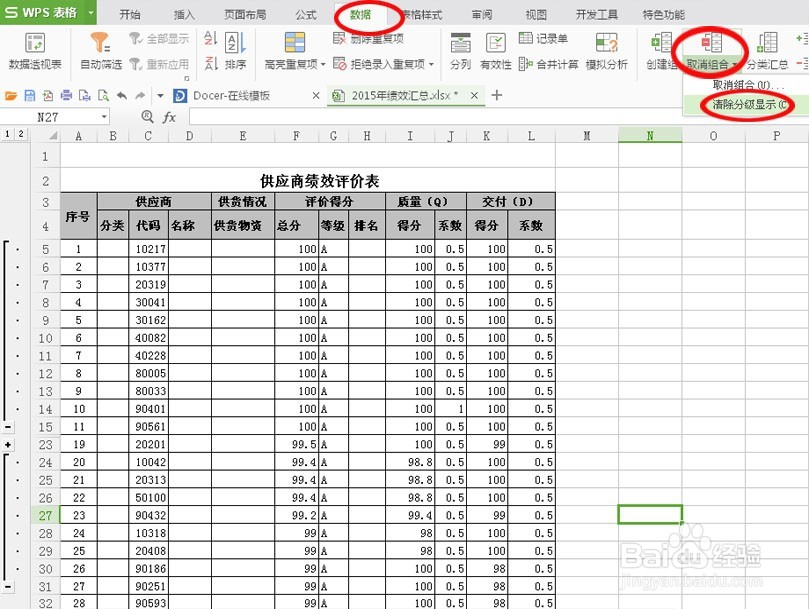Image resolution: width=809 pixels, height=609 pixels.
Task: Switch to the 开始 ribbon tab
Action: (130, 14)
